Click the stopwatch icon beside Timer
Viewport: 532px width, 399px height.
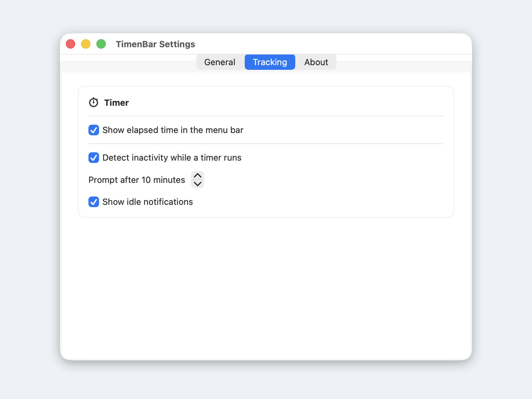pos(93,102)
